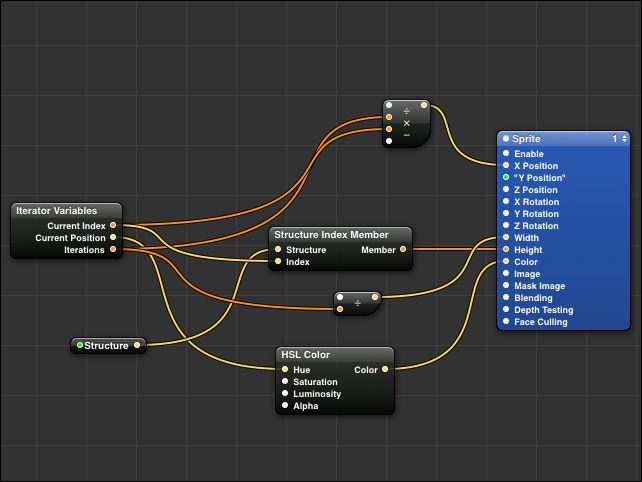Select the Iterator Variables node title
Viewport: 642px width, 482px height.
click(56, 211)
